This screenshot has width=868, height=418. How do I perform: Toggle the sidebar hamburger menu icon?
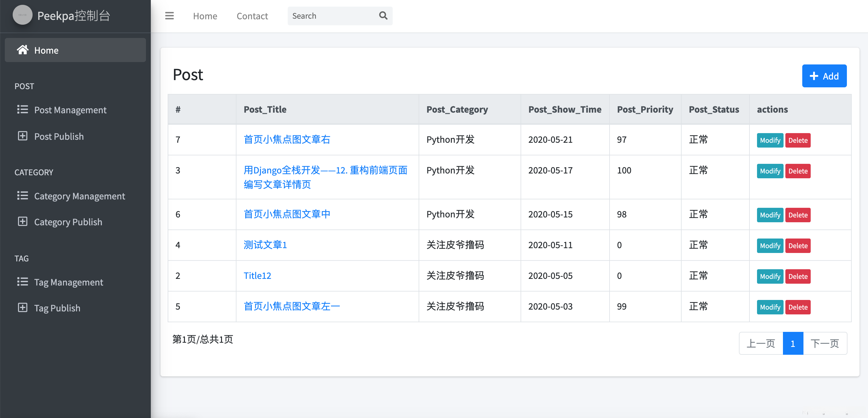point(169,16)
